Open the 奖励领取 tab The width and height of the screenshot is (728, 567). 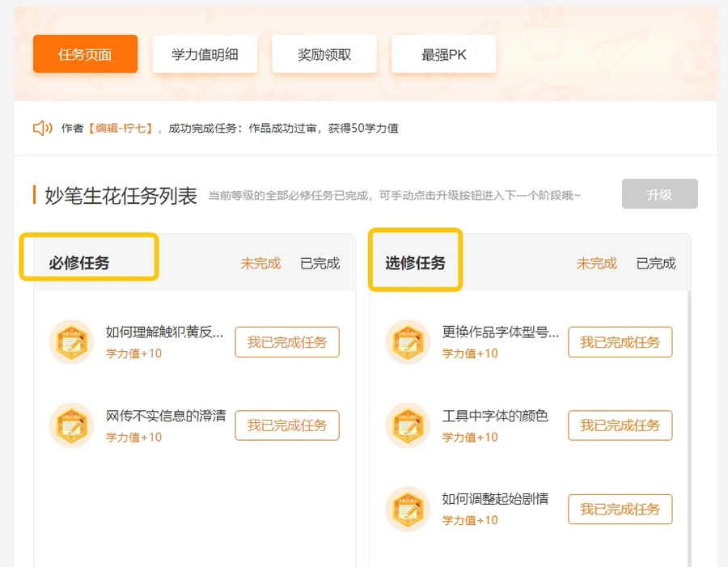324,55
